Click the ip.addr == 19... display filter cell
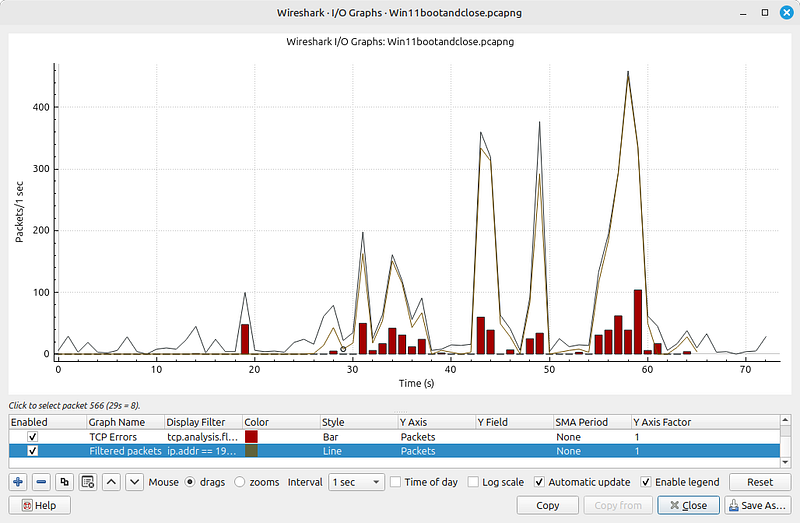This screenshot has width=800, height=523. (x=203, y=451)
